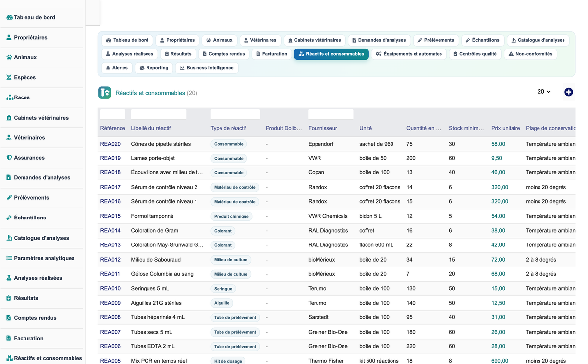Click the Kit de dosage badge for REA005
This screenshot has width=588, height=364.
pyautogui.click(x=228, y=361)
